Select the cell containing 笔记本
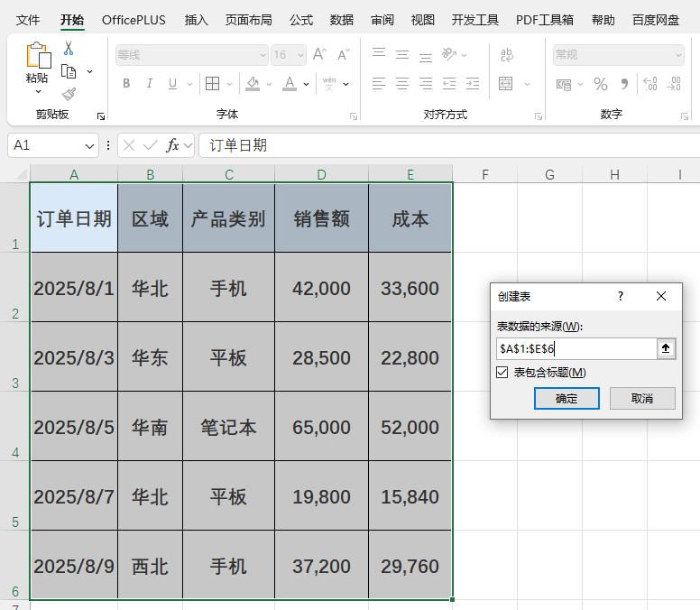This screenshot has width=700, height=610. pyautogui.click(x=228, y=427)
